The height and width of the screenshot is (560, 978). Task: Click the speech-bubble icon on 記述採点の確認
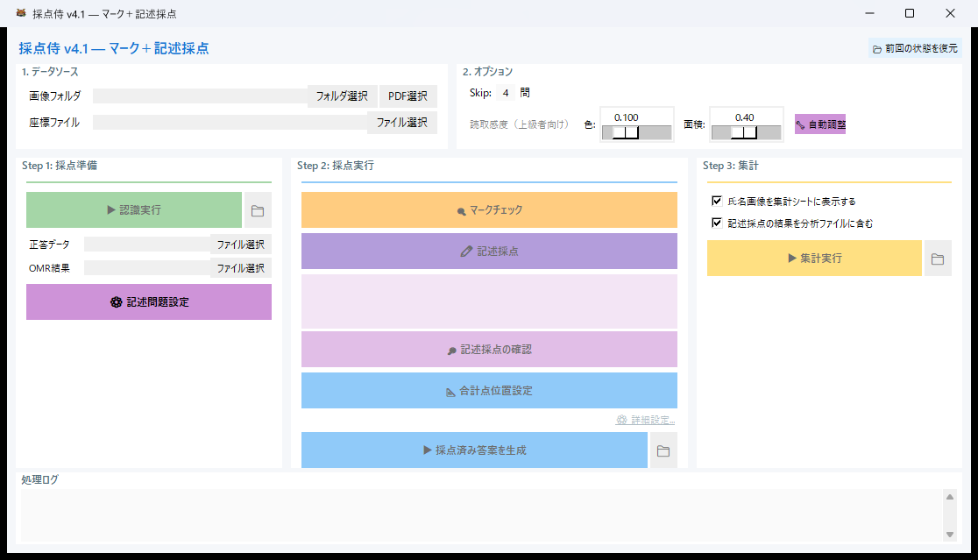coord(489,349)
